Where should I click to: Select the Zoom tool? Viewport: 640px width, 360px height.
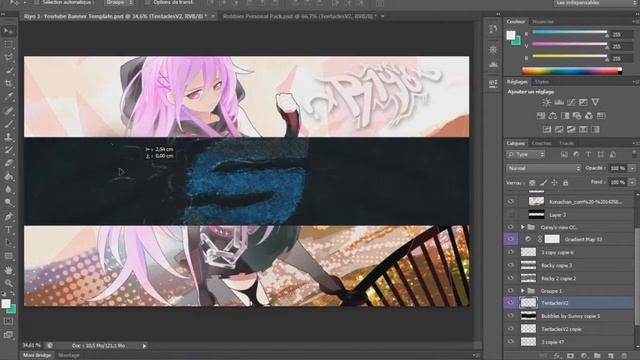(x=8, y=283)
